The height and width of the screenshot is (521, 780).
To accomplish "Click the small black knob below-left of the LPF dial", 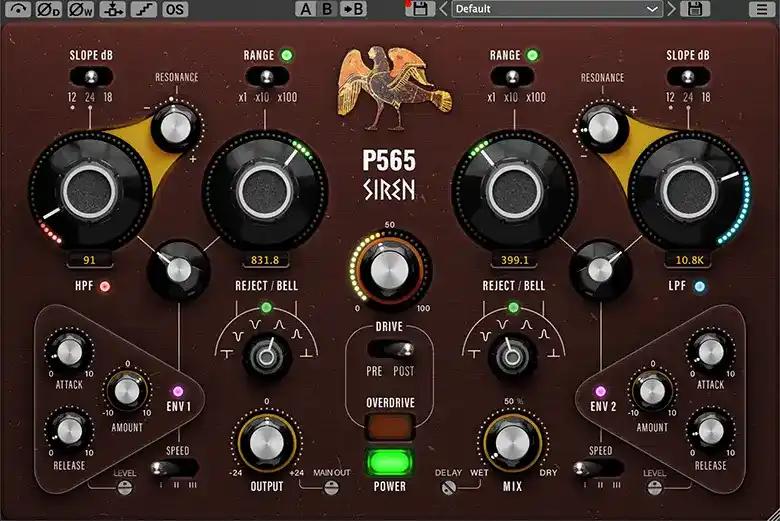I will [600, 271].
